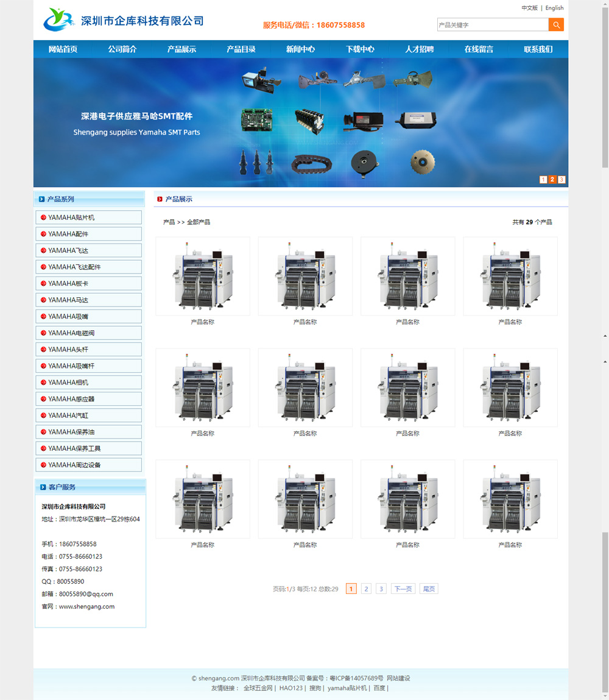Click the red bullet icon beside YAMAHA马达
Image resolution: width=609 pixels, height=700 pixels.
(43, 300)
